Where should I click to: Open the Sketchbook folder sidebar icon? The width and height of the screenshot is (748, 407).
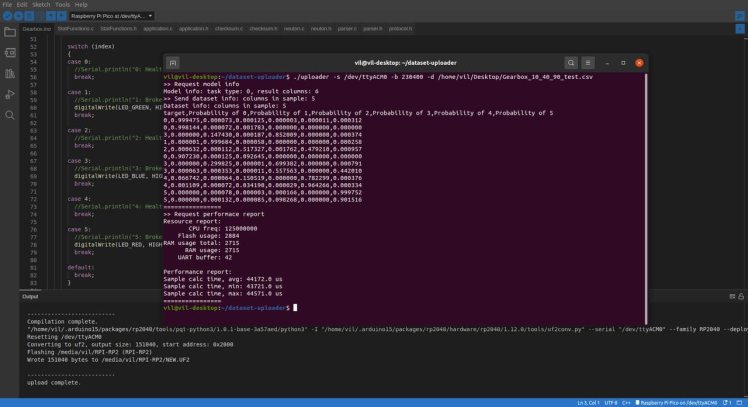10,32
